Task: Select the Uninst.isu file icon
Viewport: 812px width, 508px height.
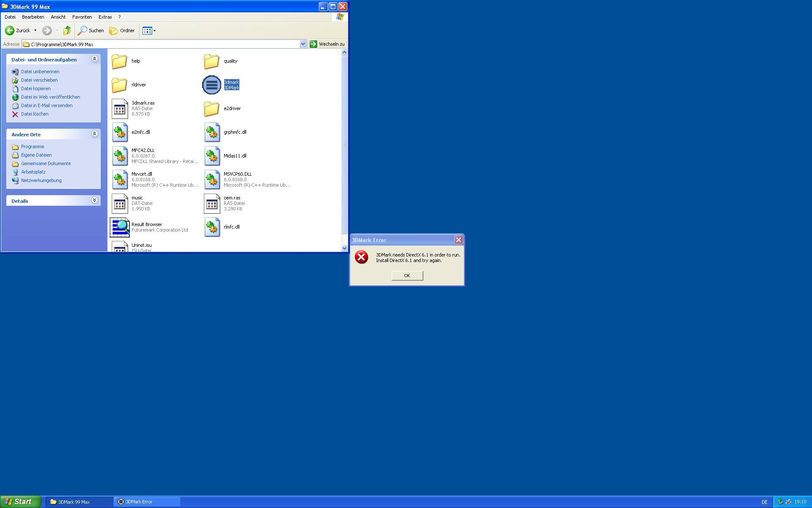Action: (x=120, y=246)
